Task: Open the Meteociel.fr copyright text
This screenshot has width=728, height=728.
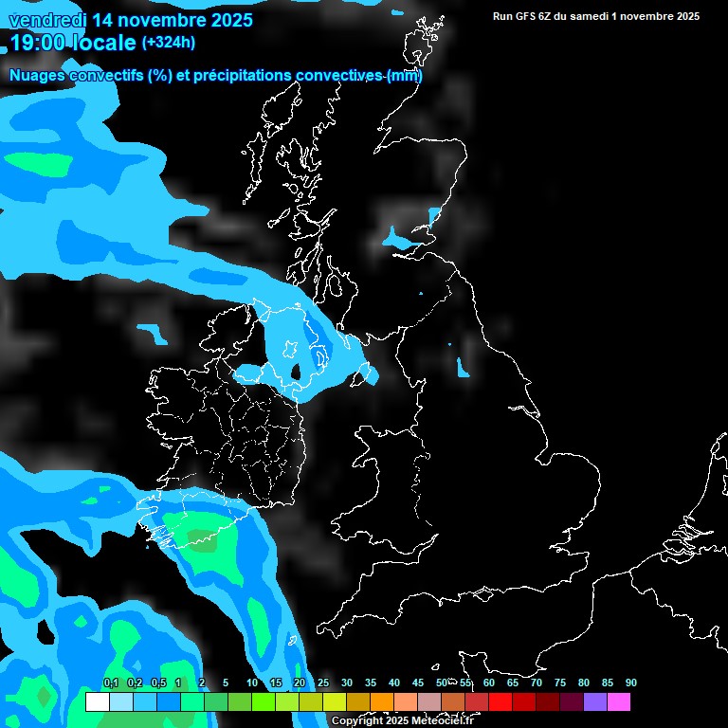Action: point(402,720)
